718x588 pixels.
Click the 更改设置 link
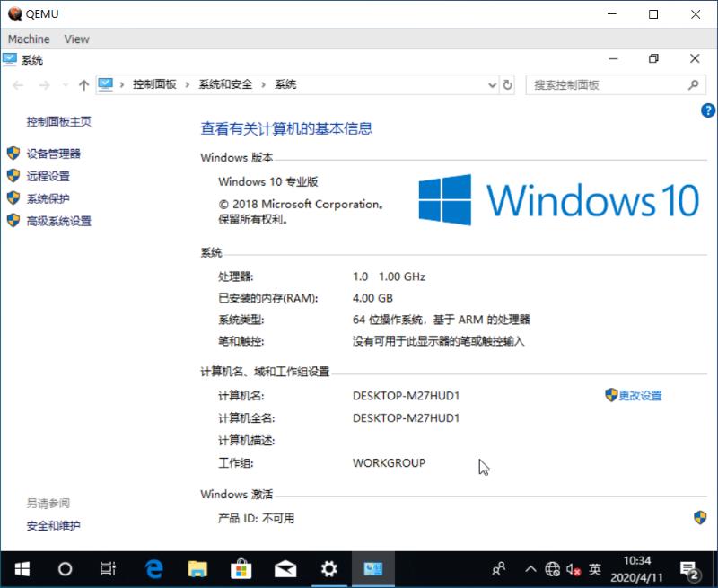coord(639,395)
